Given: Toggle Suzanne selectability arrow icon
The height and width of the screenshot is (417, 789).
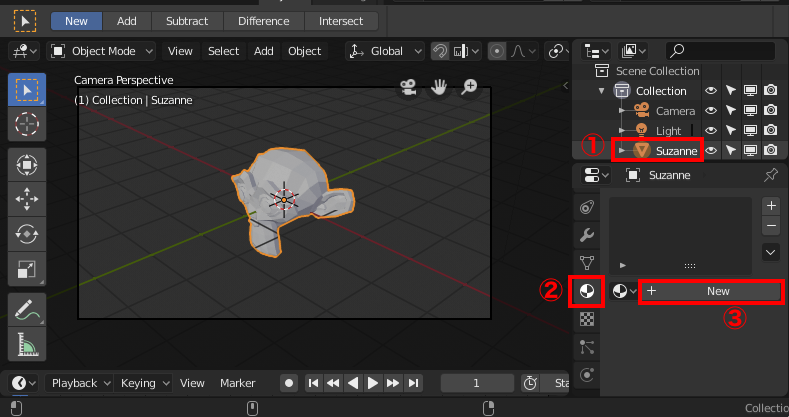Looking at the screenshot, I should (x=731, y=150).
